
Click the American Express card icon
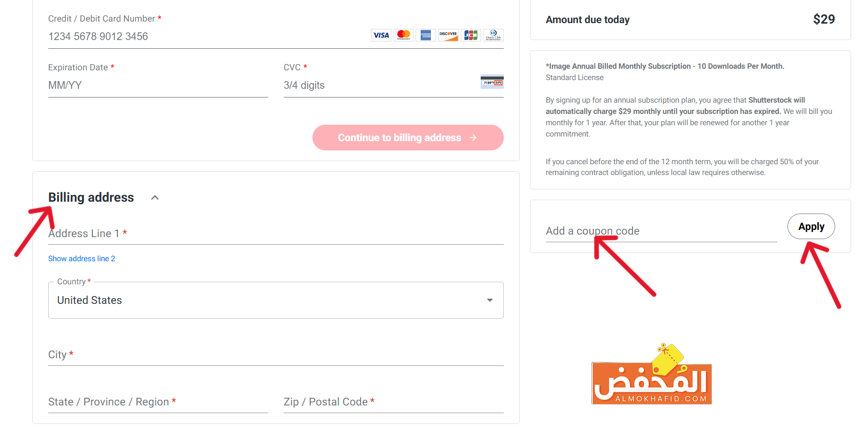pos(426,35)
